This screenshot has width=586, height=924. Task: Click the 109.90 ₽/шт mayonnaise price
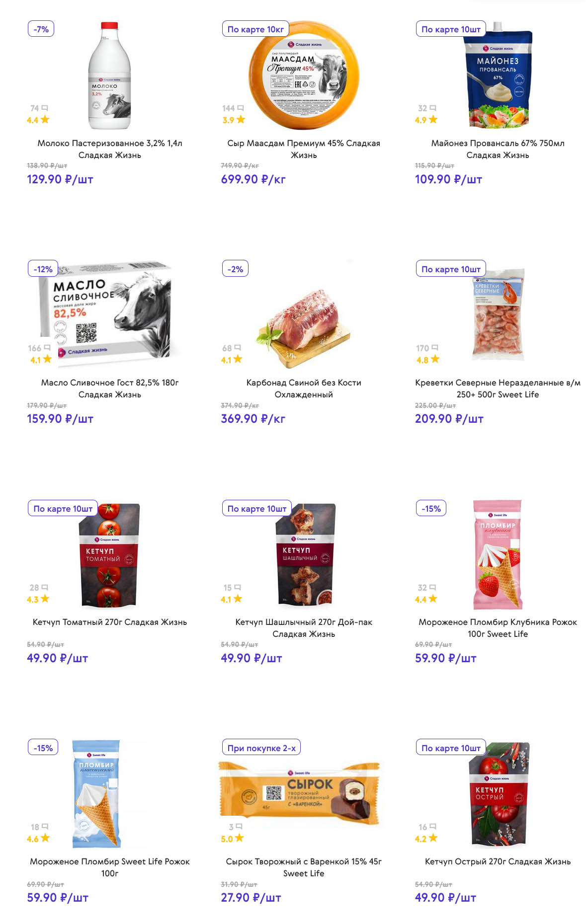coord(448,179)
